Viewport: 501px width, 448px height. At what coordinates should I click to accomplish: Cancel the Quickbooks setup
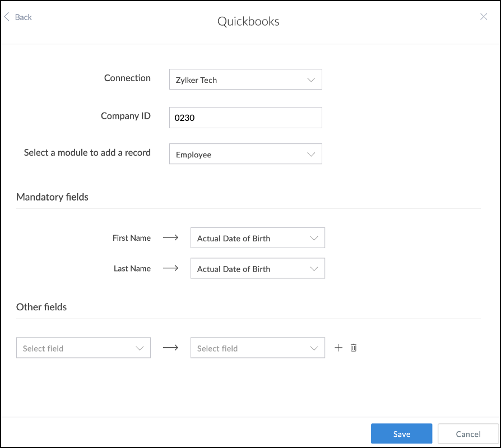pyautogui.click(x=468, y=433)
